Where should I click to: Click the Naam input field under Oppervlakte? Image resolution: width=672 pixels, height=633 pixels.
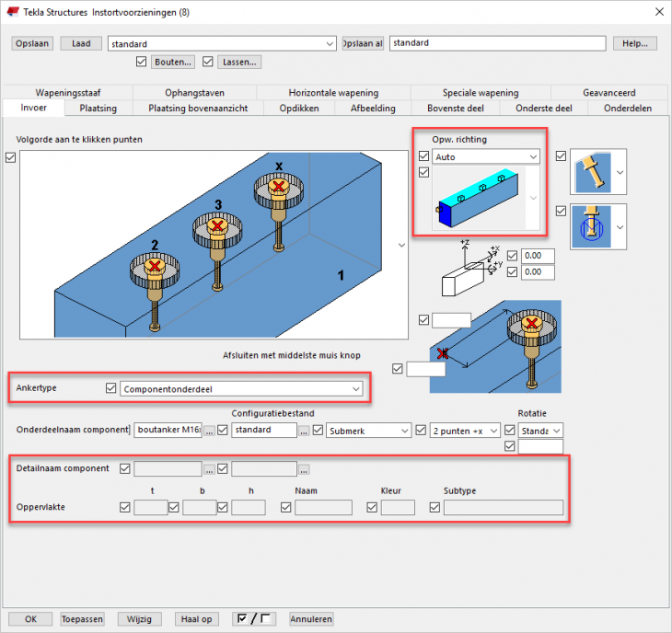[x=323, y=508]
